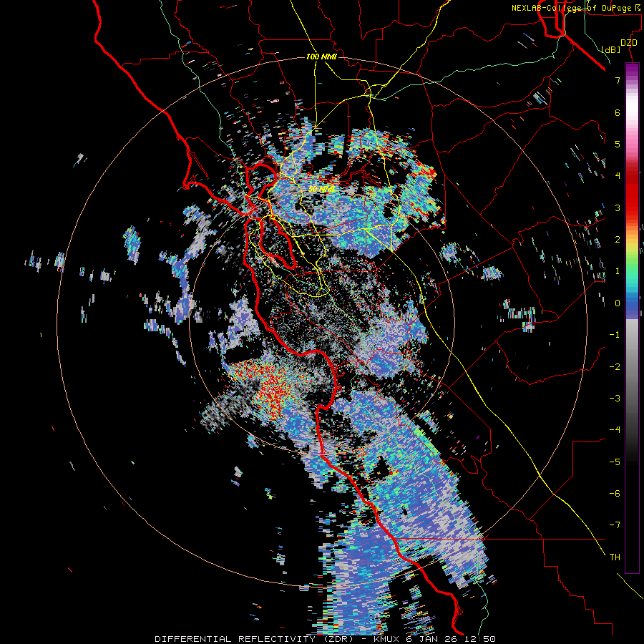The width and height of the screenshot is (644, 644).
Task: Select the 5 dB scale label
Action: click(618, 144)
